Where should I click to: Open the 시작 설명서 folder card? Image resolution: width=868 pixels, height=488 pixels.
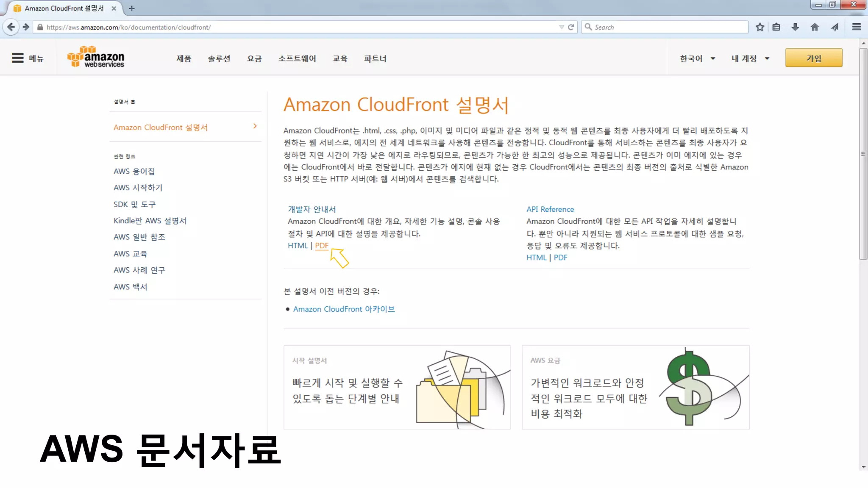click(397, 387)
